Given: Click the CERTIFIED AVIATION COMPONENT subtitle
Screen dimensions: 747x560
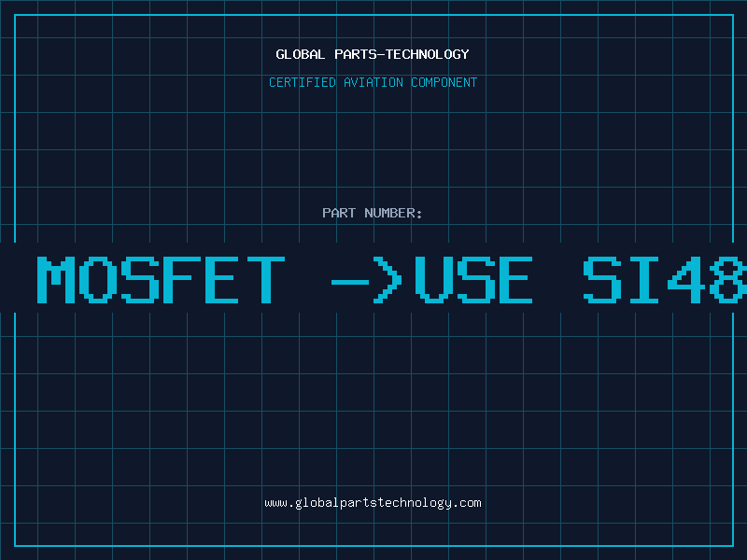Looking at the screenshot, I should pos(373,82).
